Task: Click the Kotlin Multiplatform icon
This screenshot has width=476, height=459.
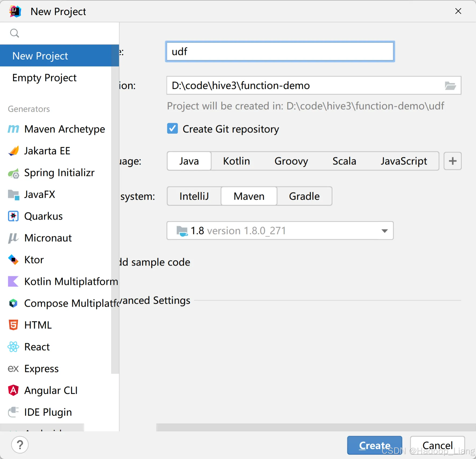Action: coord(13,282)
